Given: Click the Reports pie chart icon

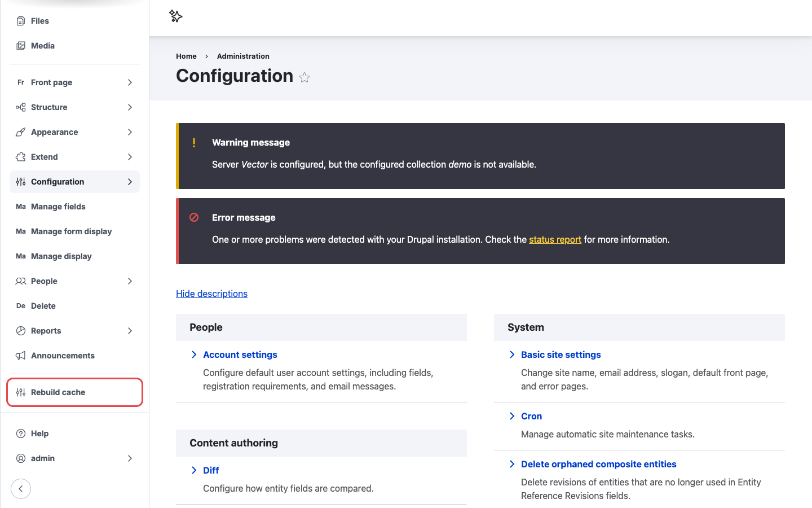Looking at the screenshot, I should [21, 331].
